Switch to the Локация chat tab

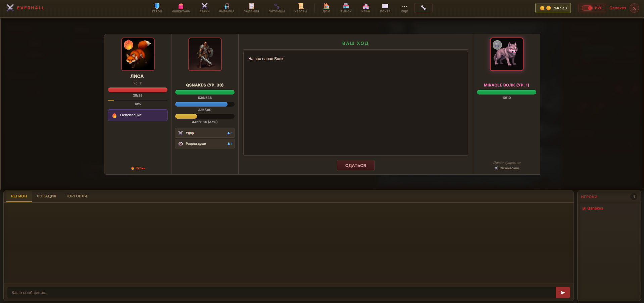[46, 196]
